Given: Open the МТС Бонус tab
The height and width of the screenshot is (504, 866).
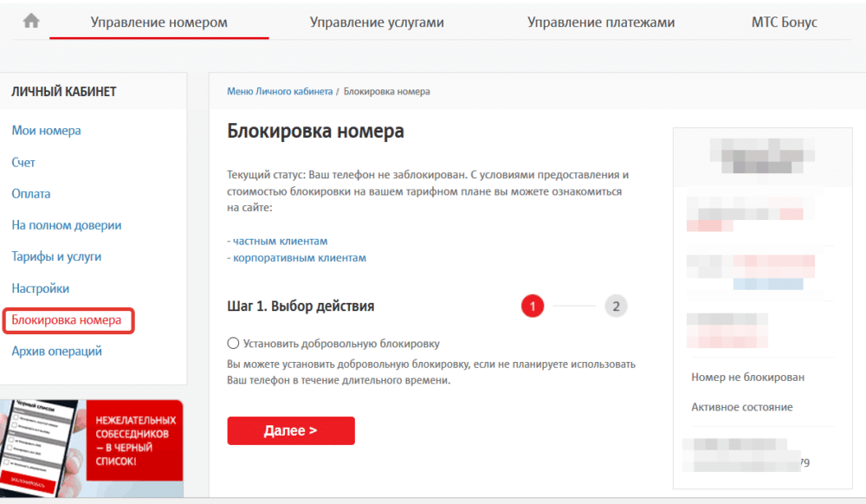Looking at the screenshot, I should point(785,22).
